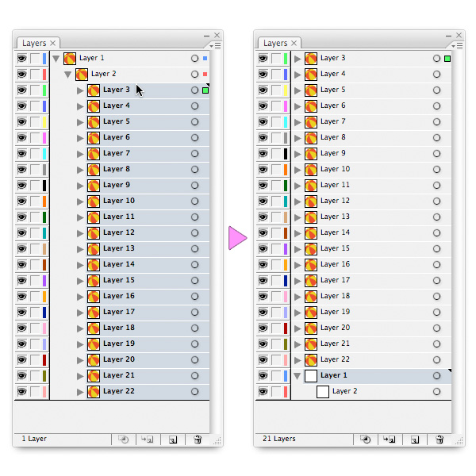Click Delete Selection trash icon in right panel

[x=440, y=440]
